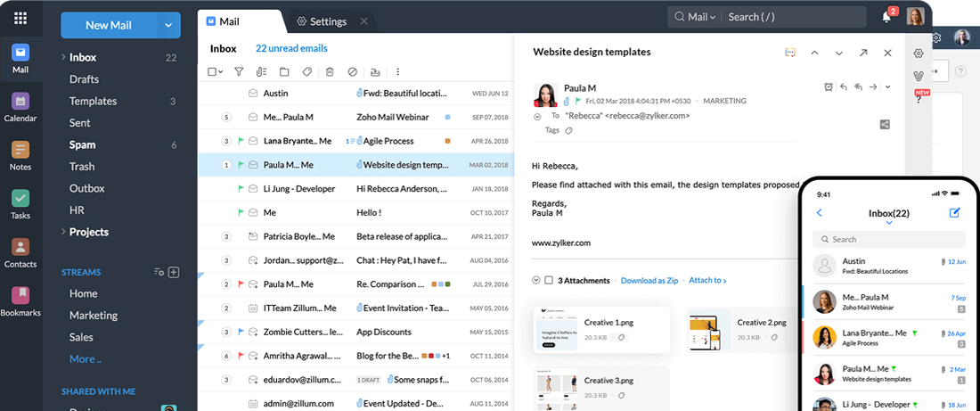
Task: Click Download as Zip link
Action: click(649, 280)
